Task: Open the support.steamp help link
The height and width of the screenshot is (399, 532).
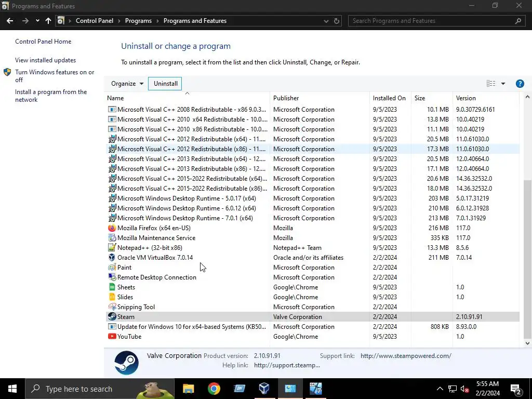Action: (x=287, y=365)
